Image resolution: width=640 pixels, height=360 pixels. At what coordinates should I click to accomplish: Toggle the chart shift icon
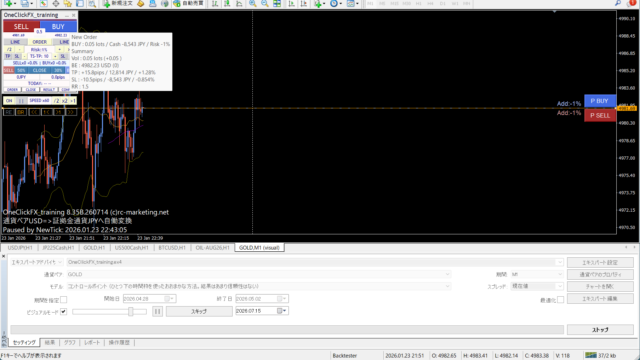pyautogui.click(x=304, y=4)
